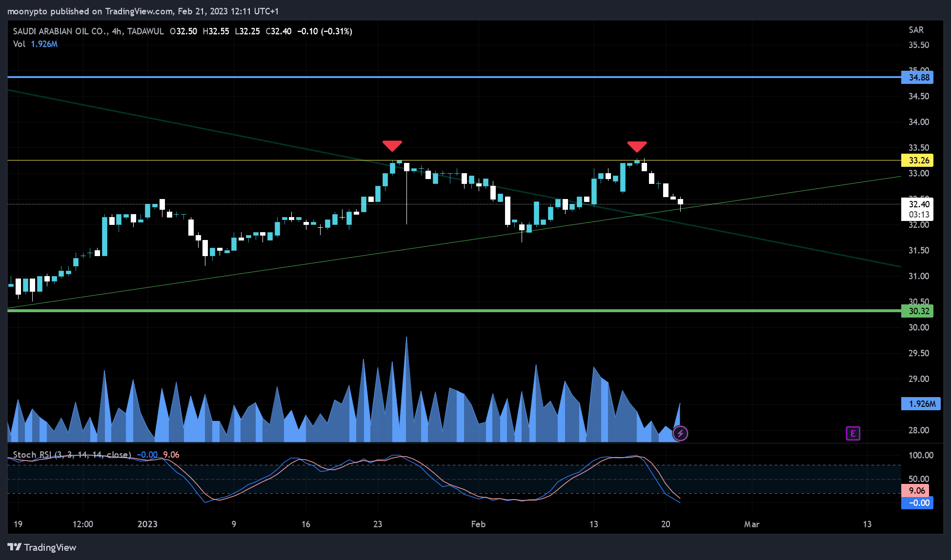Click the pink 9.06 Stoch RSI label

click(x=915, y=491)
